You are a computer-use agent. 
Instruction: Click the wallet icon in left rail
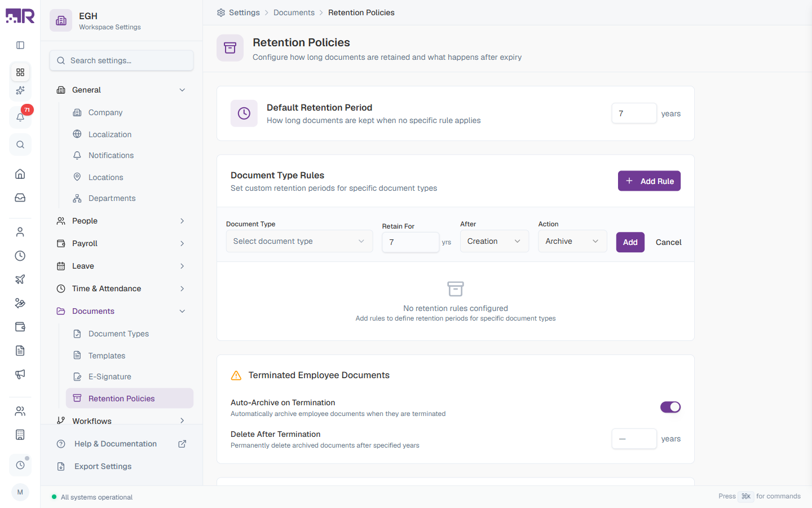pos(20,327)
